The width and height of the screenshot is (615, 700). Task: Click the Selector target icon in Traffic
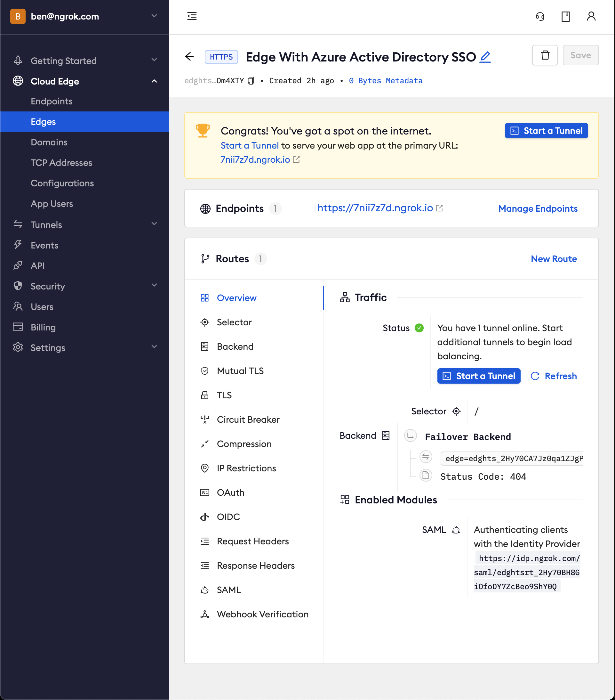coord(456,411)
